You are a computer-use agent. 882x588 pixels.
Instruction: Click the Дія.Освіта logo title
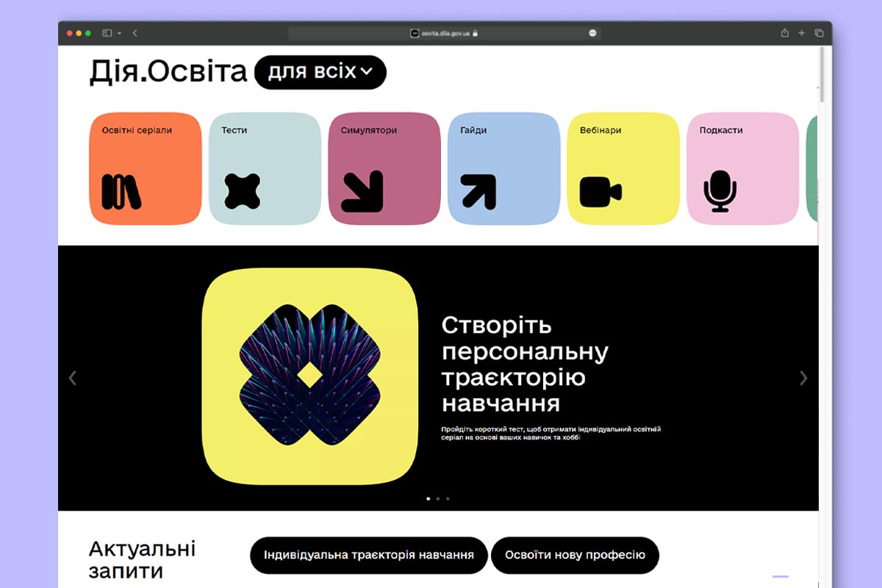tap(168, 72)
